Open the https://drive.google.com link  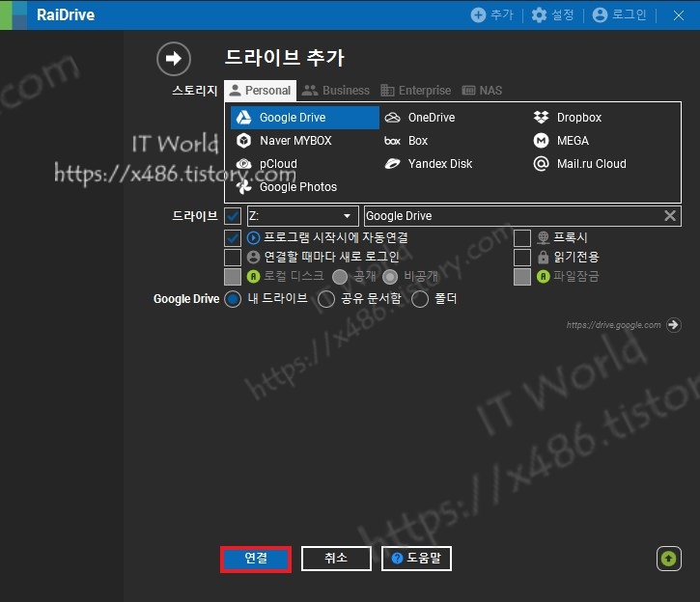[x=613, y=325]
